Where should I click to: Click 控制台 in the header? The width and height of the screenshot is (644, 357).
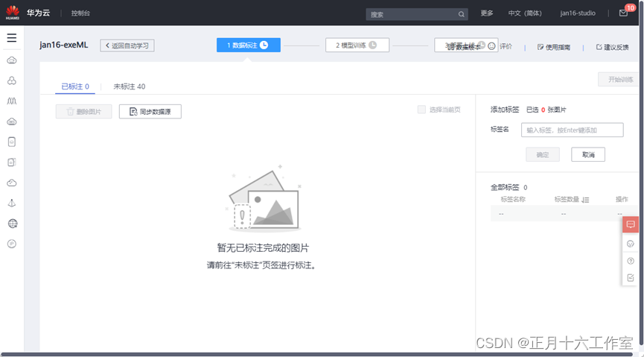(x=80, y=13)
